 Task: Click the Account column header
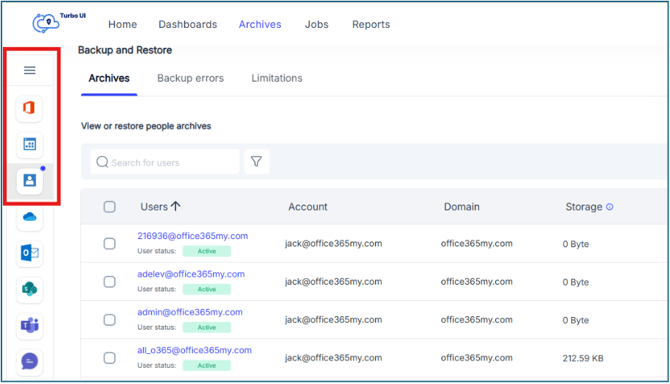(x=308, y=207)
